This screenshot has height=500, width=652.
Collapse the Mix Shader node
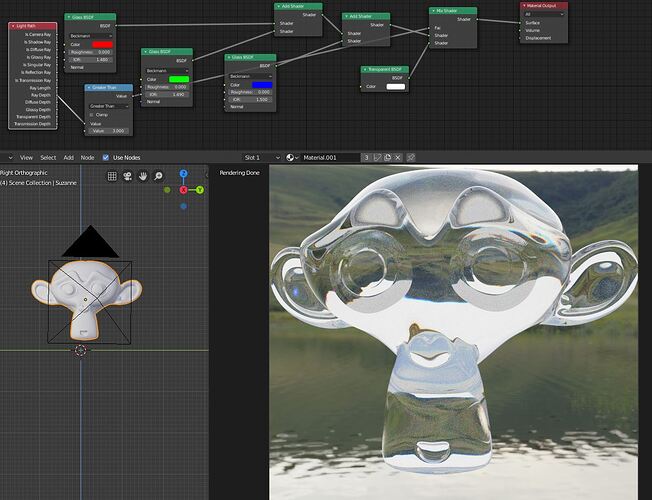pyautogui.click(x=433, y=11)
